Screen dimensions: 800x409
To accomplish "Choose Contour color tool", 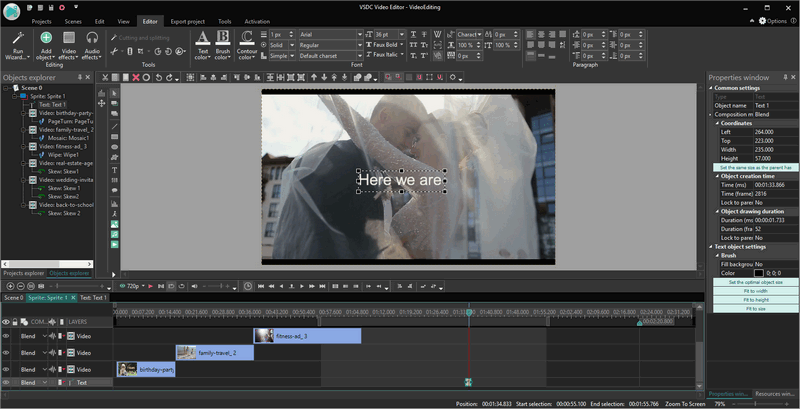I will (247, 45).
